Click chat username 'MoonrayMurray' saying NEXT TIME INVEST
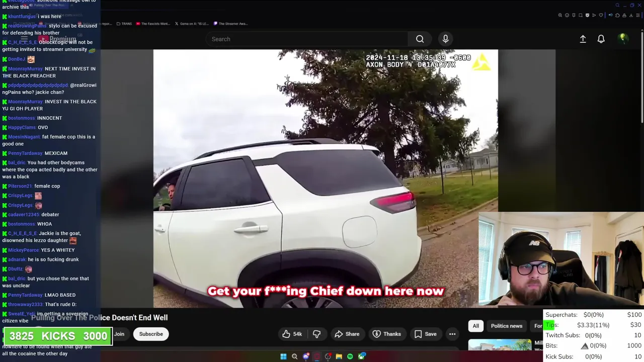The height and width of the screenshot is (362, 644). (x=25, y=69)
